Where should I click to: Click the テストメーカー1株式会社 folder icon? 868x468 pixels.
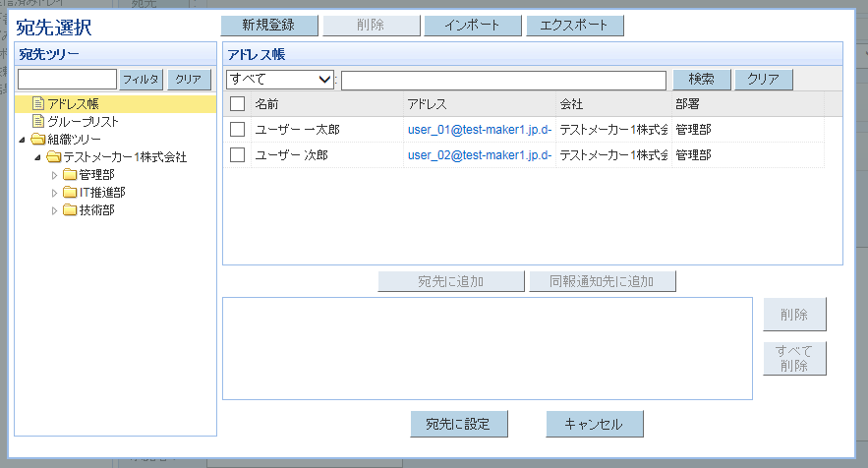coord(54,157)
